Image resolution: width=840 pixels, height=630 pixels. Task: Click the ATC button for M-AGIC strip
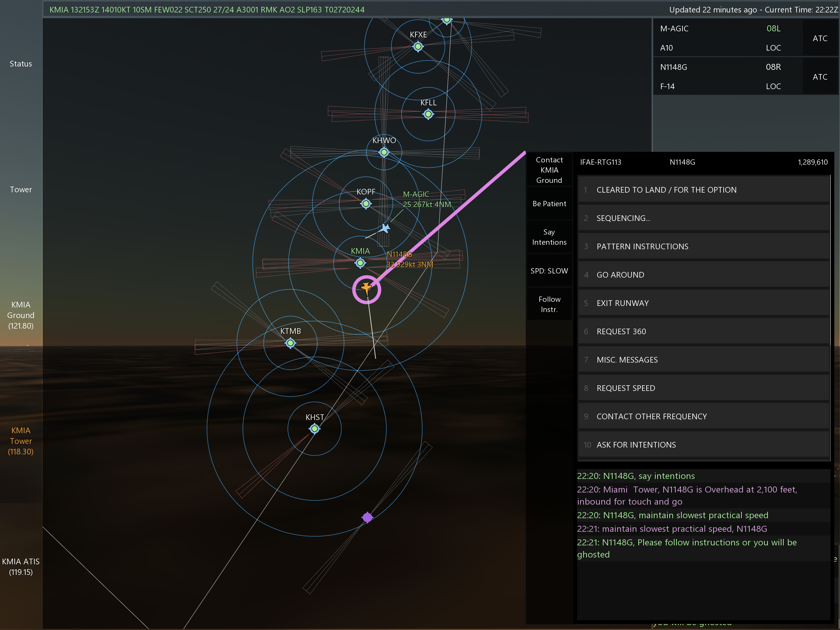coord(820,39)
